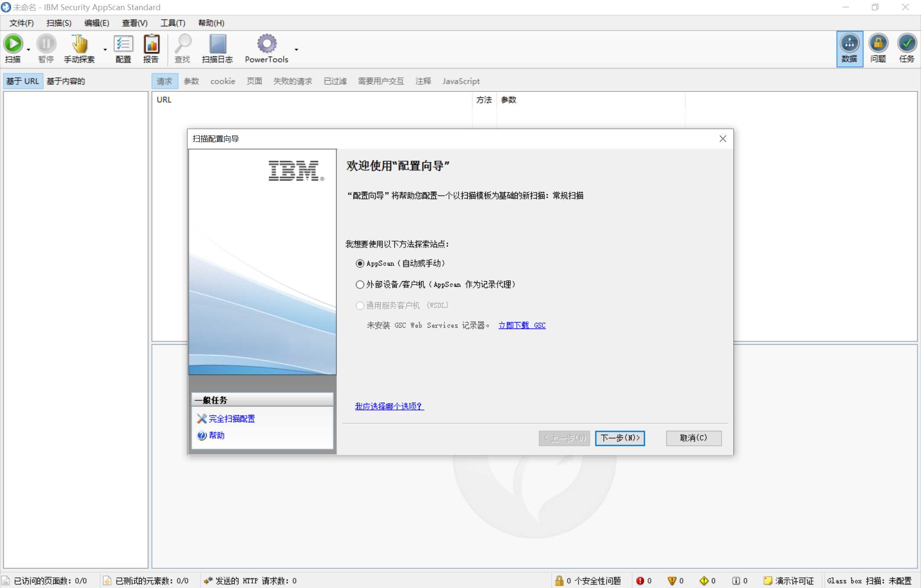
Task: Click the full scan configuration tools icon
Action: click(202, 419)
